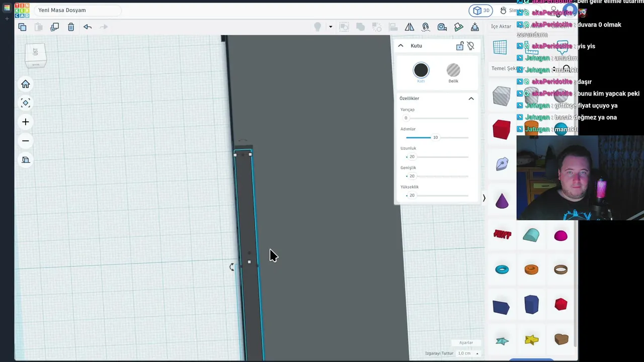
Task: Click the top-left app grid icon
Action: (x=7, y=8)
